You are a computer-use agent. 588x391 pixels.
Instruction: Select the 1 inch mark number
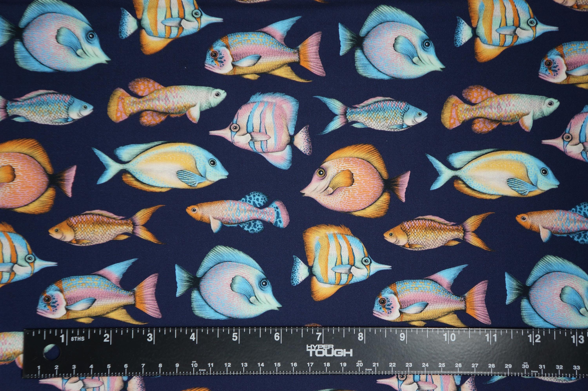(x=62, y=338)
